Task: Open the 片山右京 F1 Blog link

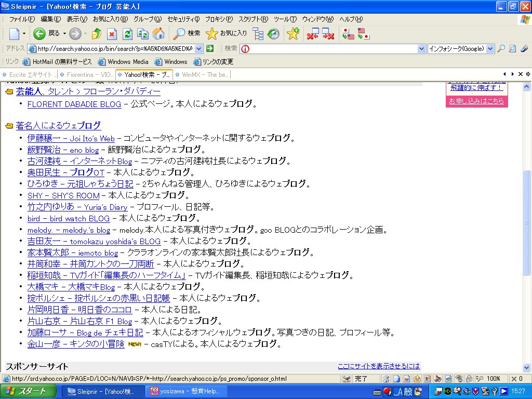Action: pos(79,321)
